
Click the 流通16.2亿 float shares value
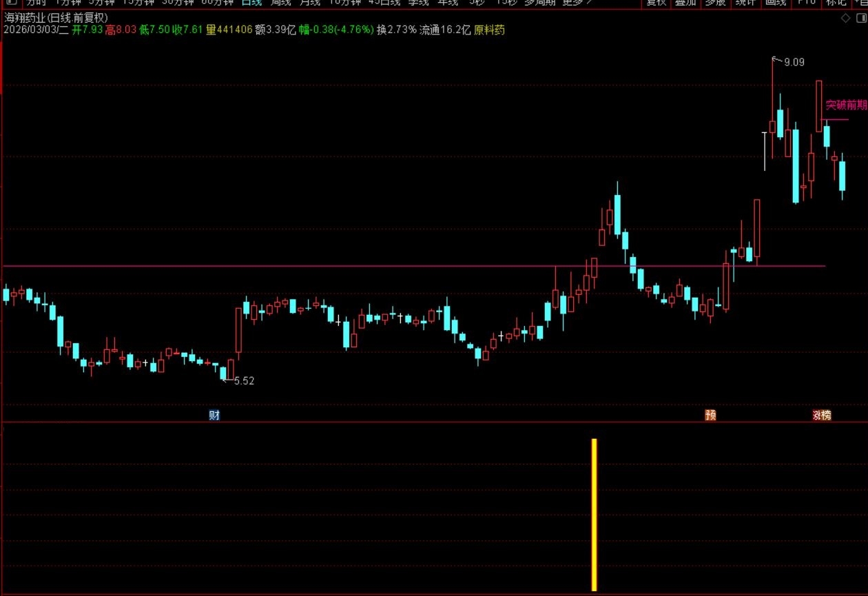click(x=445, y=30)
